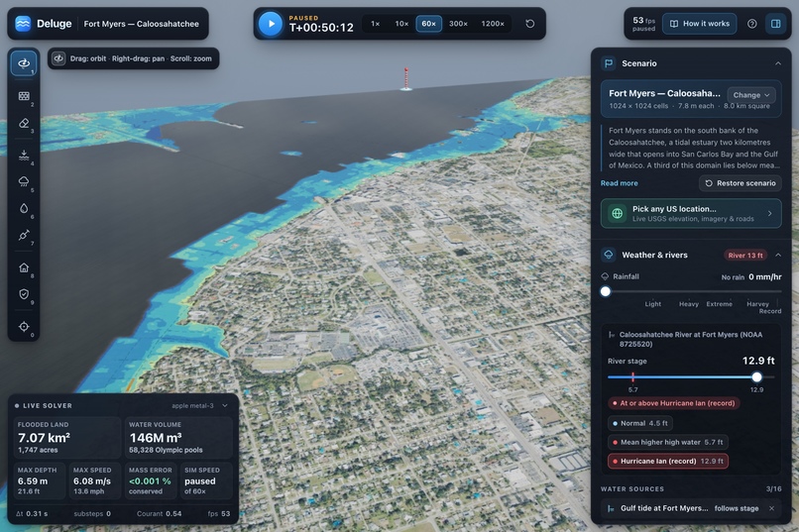Viewport: 799px width, 532px height.
Task: Click the 5.7 marker on river stage slider
Action: point(632,377)
